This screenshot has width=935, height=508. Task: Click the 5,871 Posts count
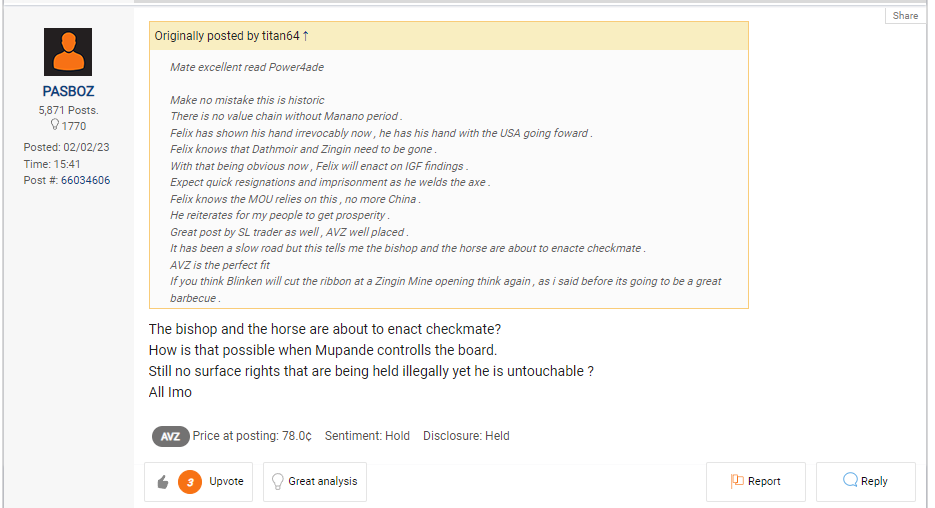(x=68, y=110)
